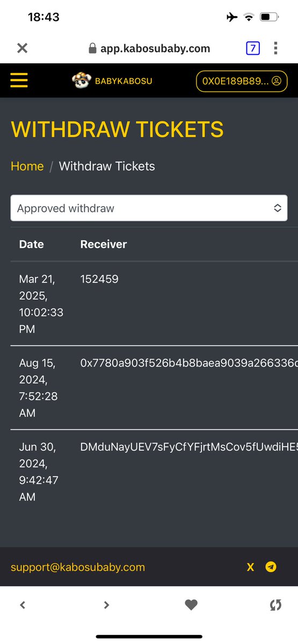This screenshot has width=298, height=644.
Task: Click the dropdown chevron arrows
Action: click(x=278, y=208)
